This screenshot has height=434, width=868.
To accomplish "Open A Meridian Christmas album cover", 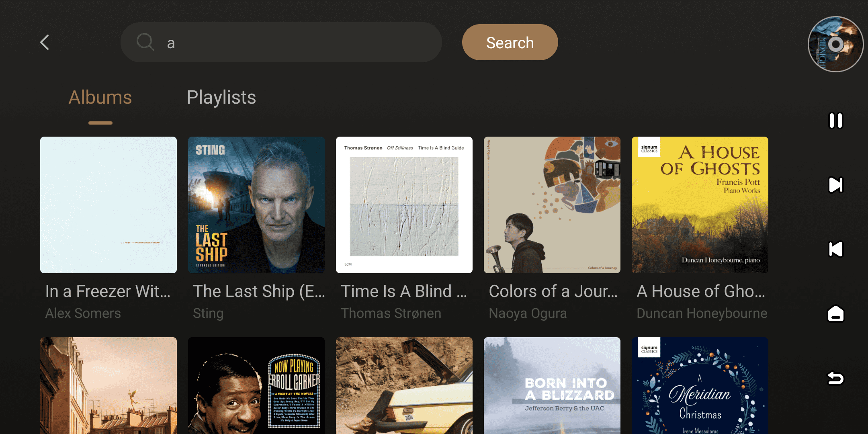I will pyautogui.click(x=700, y=386).
